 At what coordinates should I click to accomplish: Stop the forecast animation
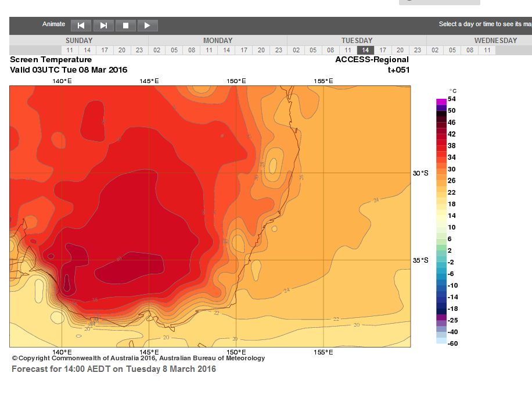pyautogui.click(x=125, y=25)
